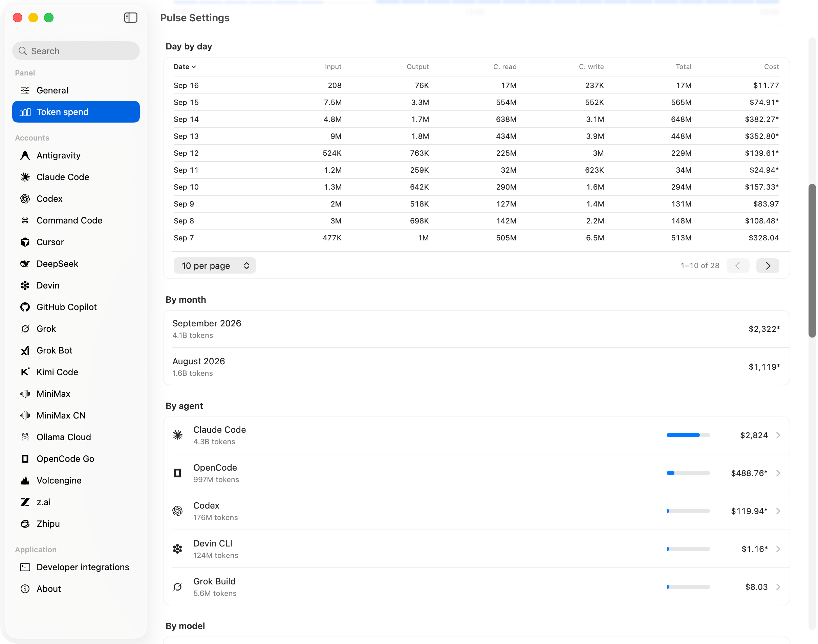Click the September 2026 month row
The width and height of the screenshot is (818, 644).
(x=476, y=329)
